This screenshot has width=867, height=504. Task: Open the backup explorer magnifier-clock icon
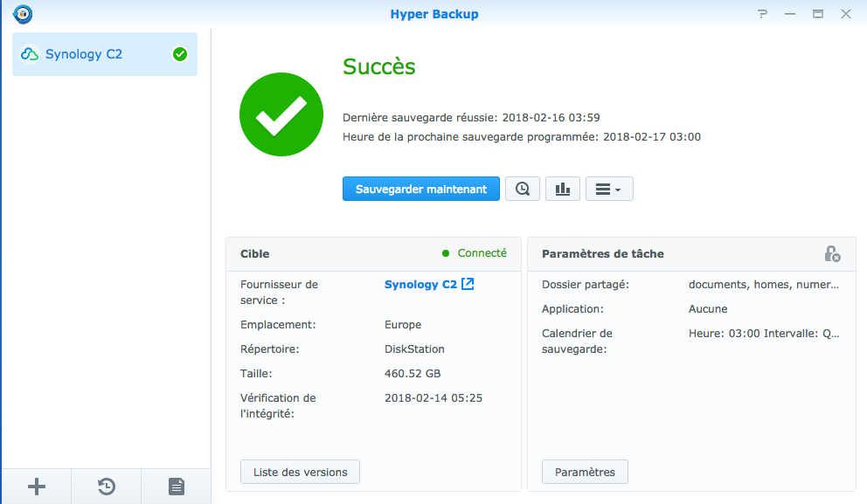[523, 189]
